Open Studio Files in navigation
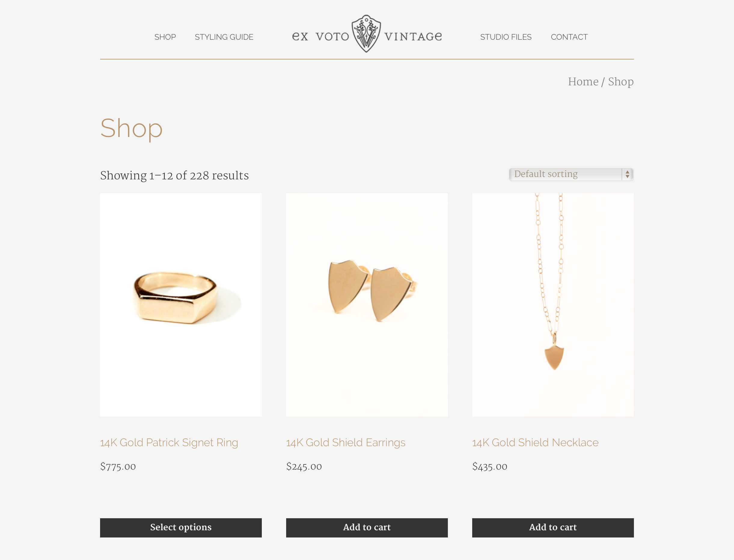734x560 pixels. (506, 37)
